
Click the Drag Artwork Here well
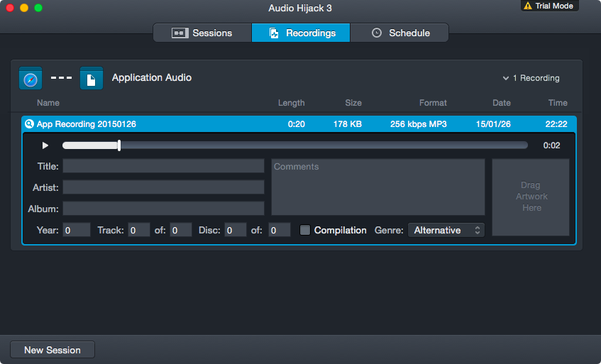click(531, 197)
